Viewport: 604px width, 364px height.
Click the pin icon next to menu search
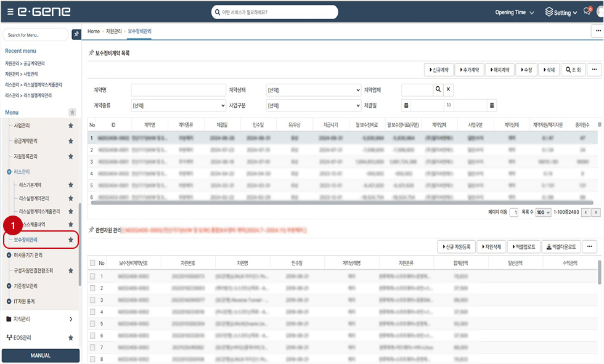click(x=76, y=34)
